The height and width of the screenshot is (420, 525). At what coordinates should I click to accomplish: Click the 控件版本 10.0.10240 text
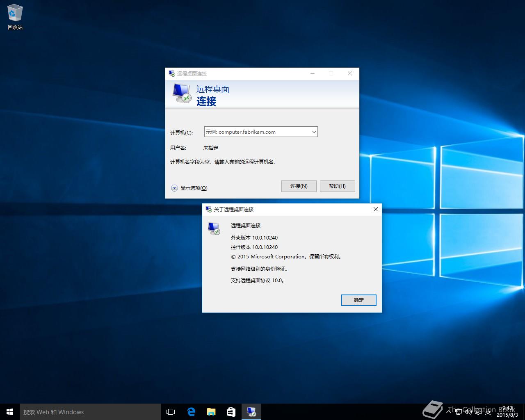254,247
